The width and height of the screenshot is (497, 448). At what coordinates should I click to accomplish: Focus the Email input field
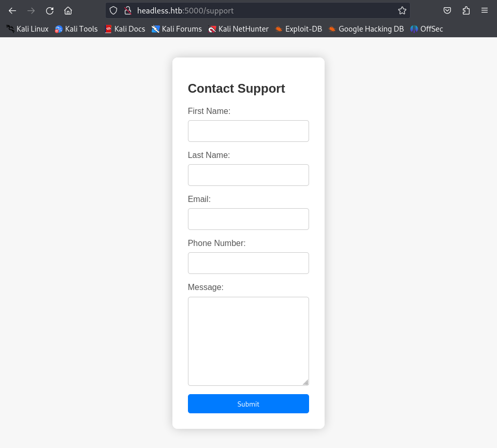click(248, 219)
